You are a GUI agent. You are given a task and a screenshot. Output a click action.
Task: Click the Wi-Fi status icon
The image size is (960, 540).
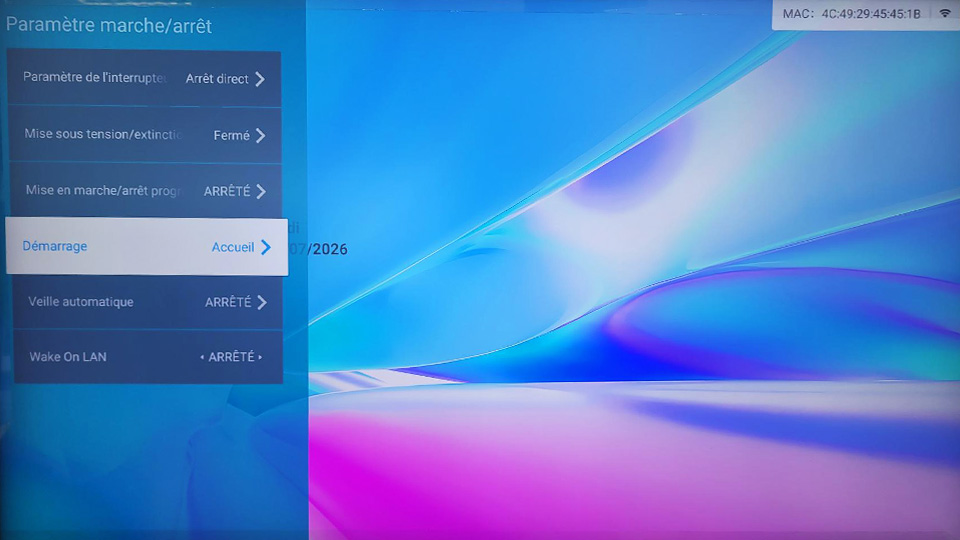point(945,13)
